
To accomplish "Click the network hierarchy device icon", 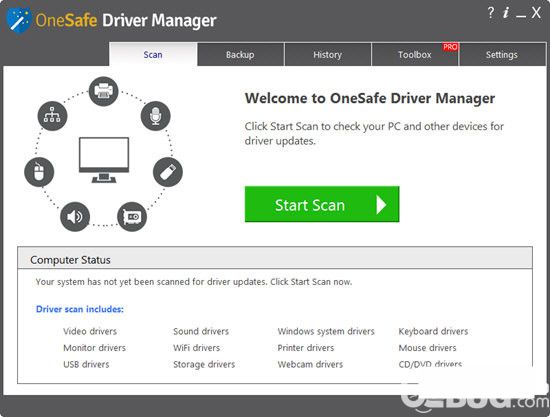I will pos(52,116).
